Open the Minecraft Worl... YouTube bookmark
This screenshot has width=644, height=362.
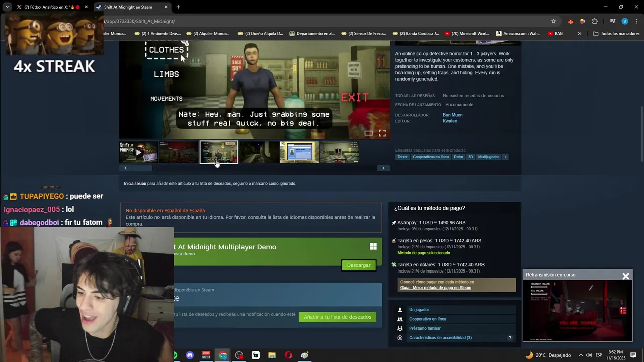click(x=466, y=34)
